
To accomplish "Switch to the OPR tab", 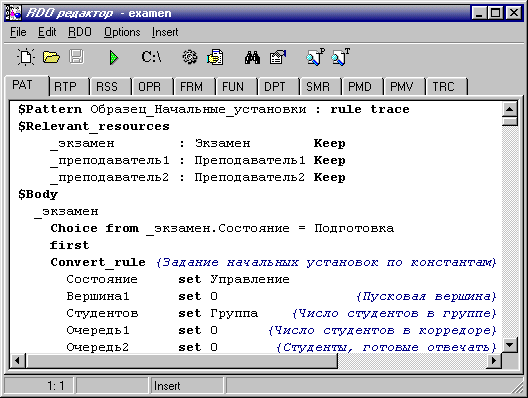I will (x=153, y=87).
